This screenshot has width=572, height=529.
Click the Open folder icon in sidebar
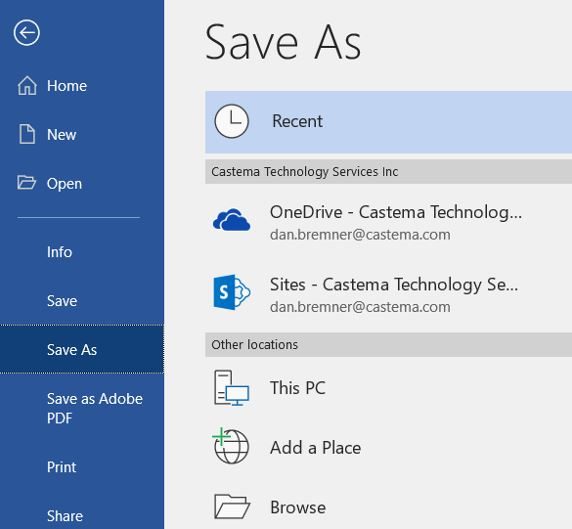(27, 182)
